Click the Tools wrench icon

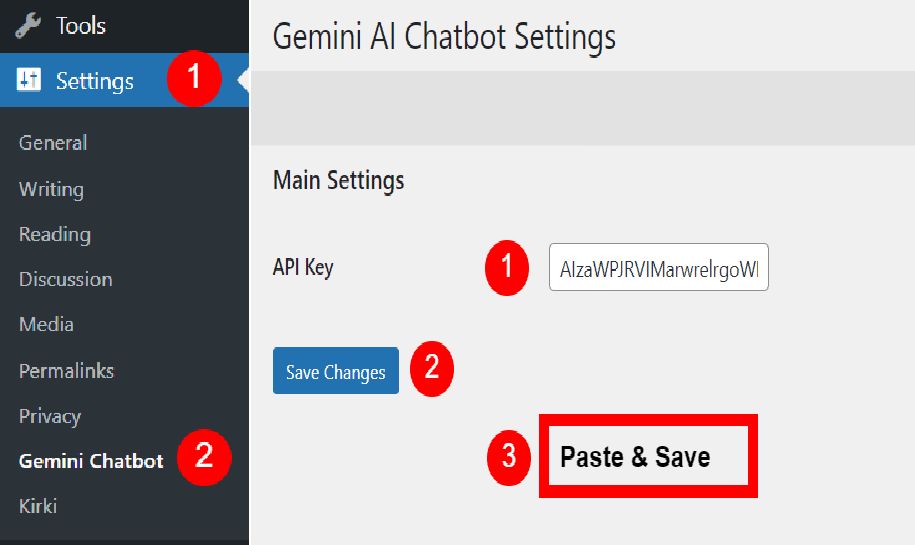click(x=29, y=26)
